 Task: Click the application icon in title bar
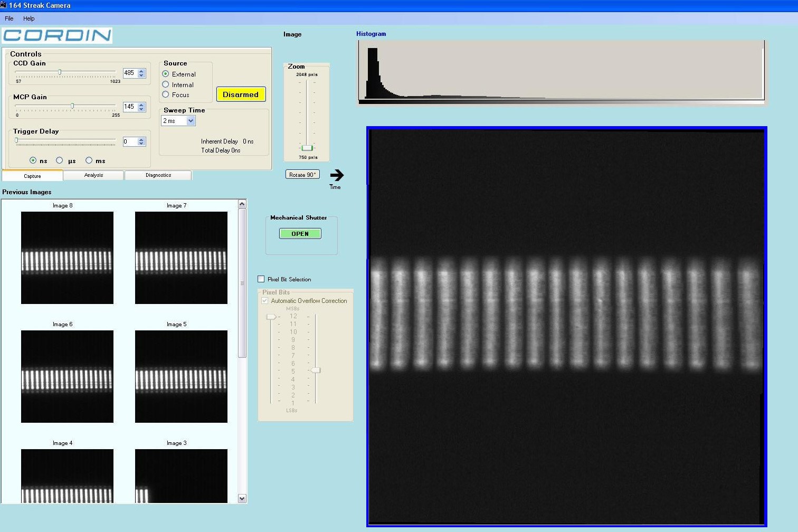click(x=3, y=5)
